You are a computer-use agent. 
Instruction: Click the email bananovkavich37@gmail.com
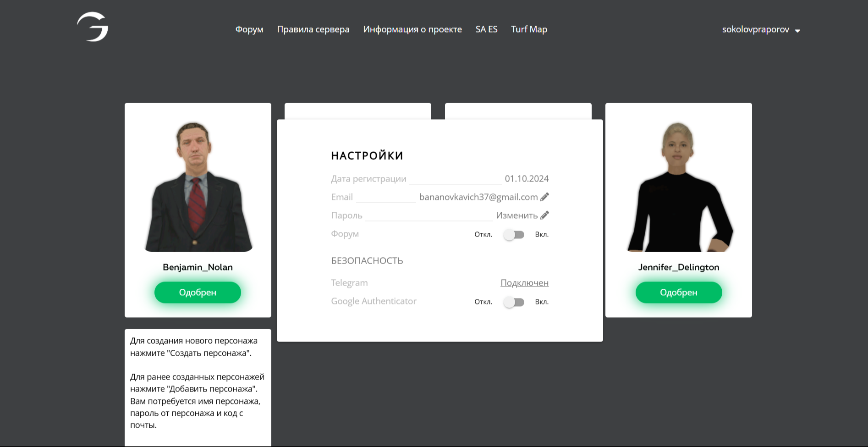(x=478, y=197)
